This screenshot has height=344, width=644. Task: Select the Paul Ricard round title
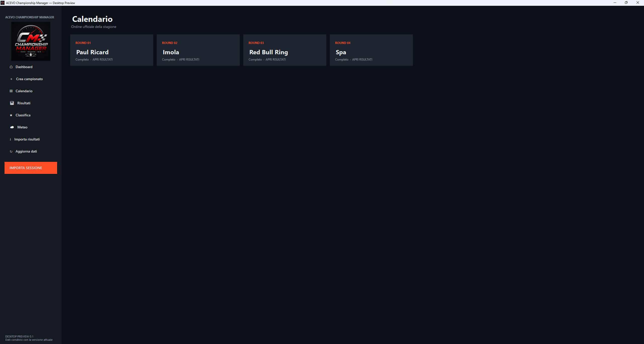(92, 52)
